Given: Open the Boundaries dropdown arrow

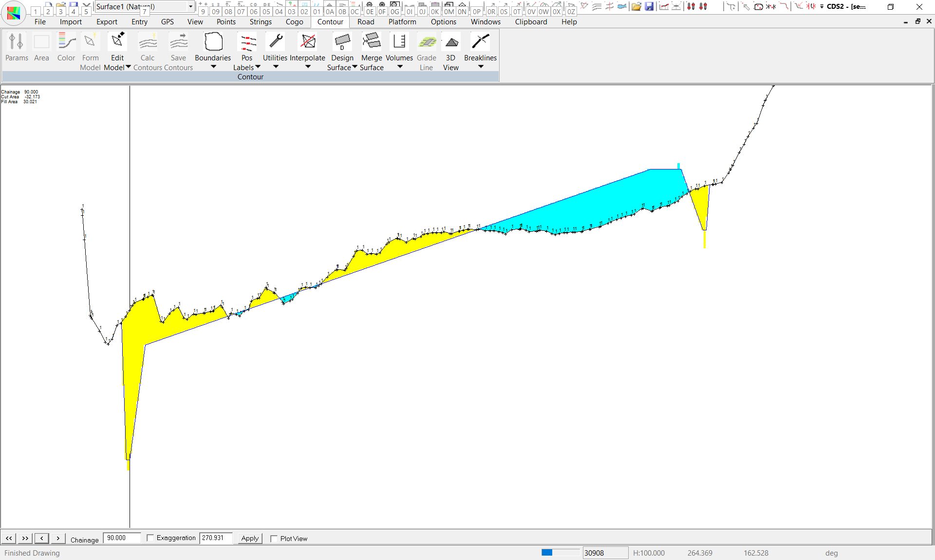Looking at the screenshot, I should 213,67.
